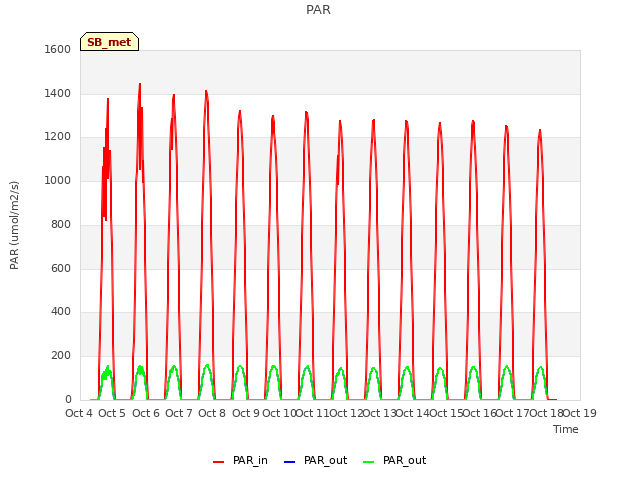Click the green PAR_out legend swatch
640x480 pixels.
pyautogui.click(x=368, y=462)
